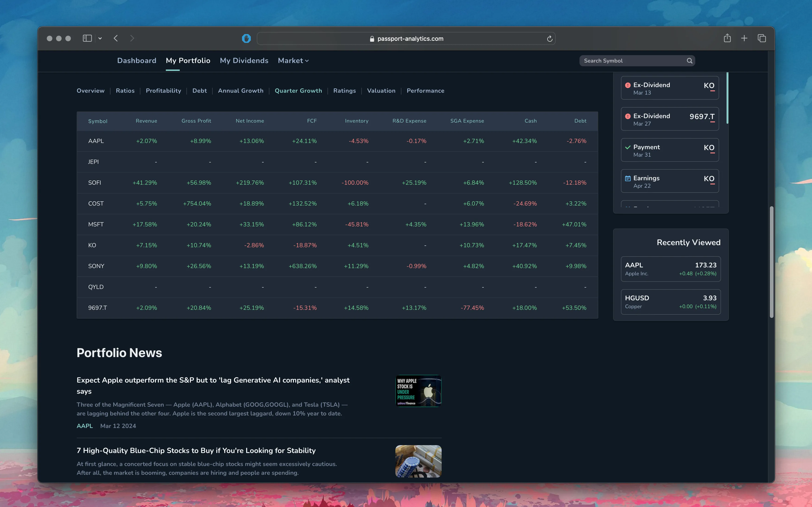Screen dimensions: 812x507
Task: Open recently viewed AAPL Apple Inc. card
Action: [x=670, y=269]
